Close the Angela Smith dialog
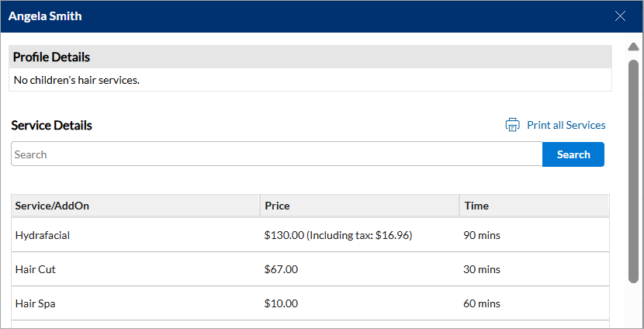 (620, 16)
